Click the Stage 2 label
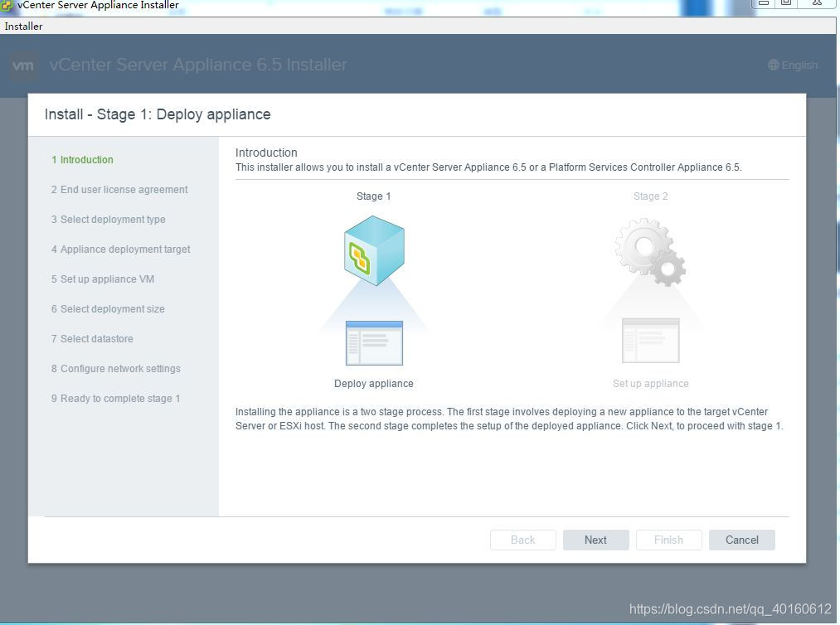The image size is (840, 625). [650, 196]
